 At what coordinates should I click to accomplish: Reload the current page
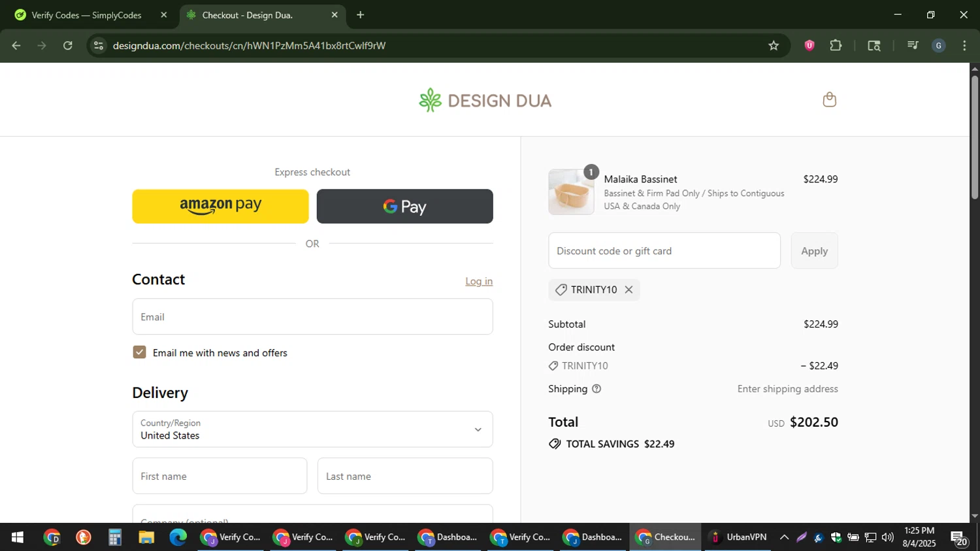(68, 46)
